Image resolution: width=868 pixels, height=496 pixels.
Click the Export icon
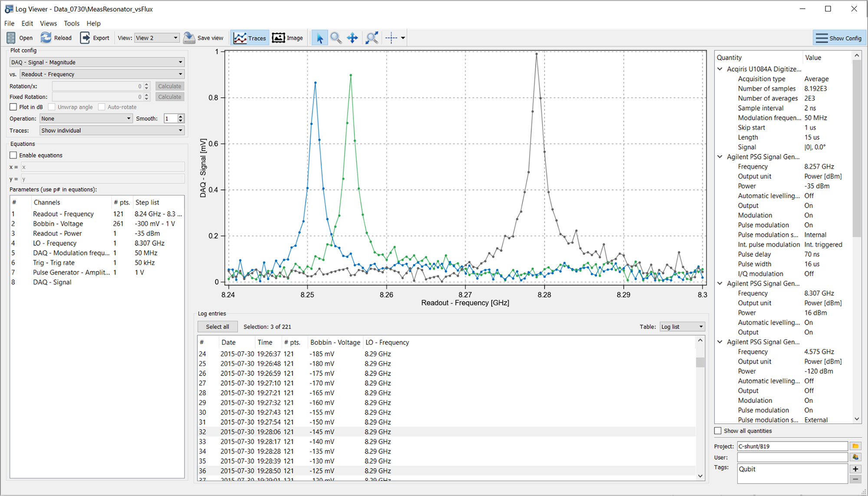coord(85,38)
